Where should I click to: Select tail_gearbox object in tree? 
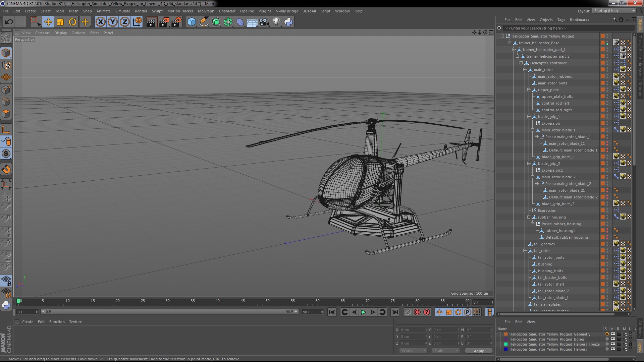click(x=544, y=244)
